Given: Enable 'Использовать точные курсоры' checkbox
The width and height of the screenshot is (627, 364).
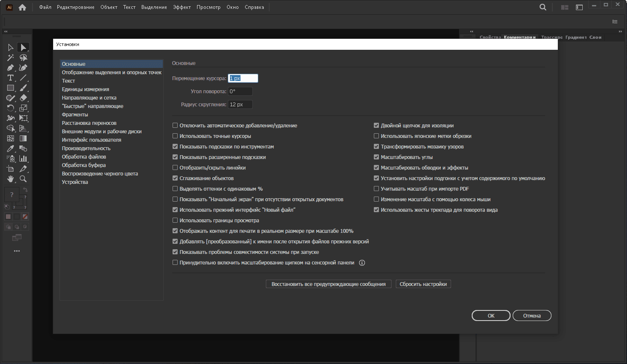Looking at the screenshot, I should (175, 136).
